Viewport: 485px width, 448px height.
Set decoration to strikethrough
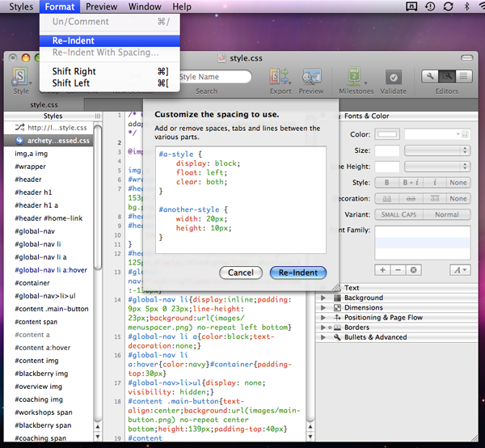pyautogui.click(x=411, y=199)
